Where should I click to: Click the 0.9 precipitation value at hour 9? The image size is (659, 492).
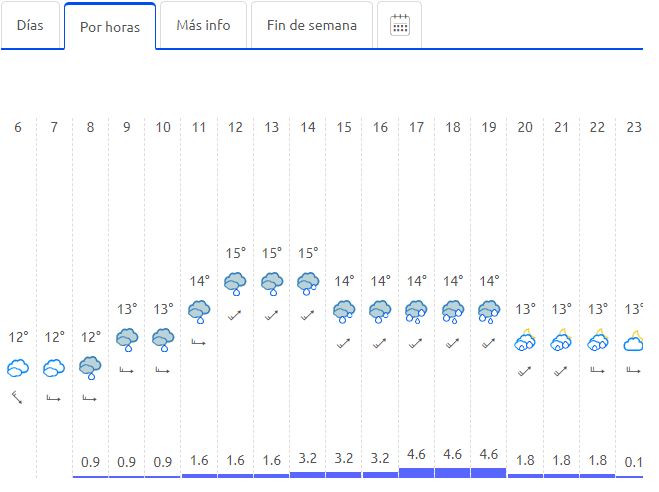point(127,462)
